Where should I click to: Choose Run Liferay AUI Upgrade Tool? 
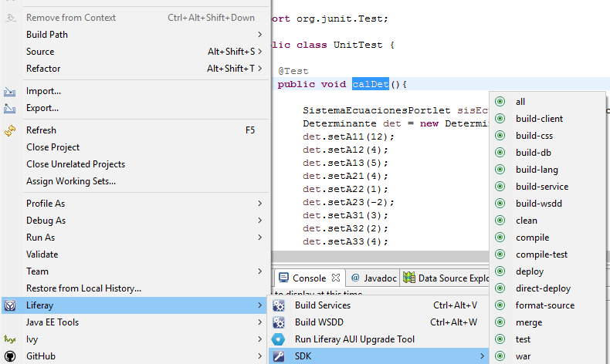coord(378,339)
